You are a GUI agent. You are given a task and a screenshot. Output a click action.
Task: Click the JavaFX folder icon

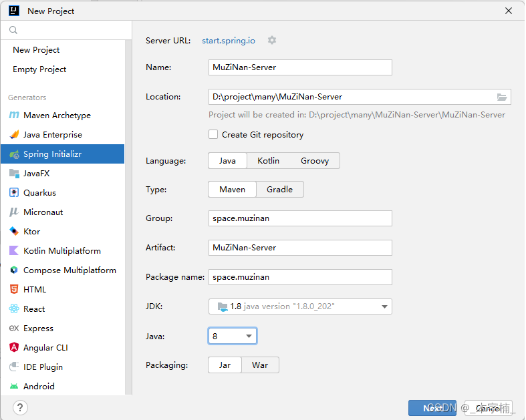pyautogui.click(x=14, y=174)
